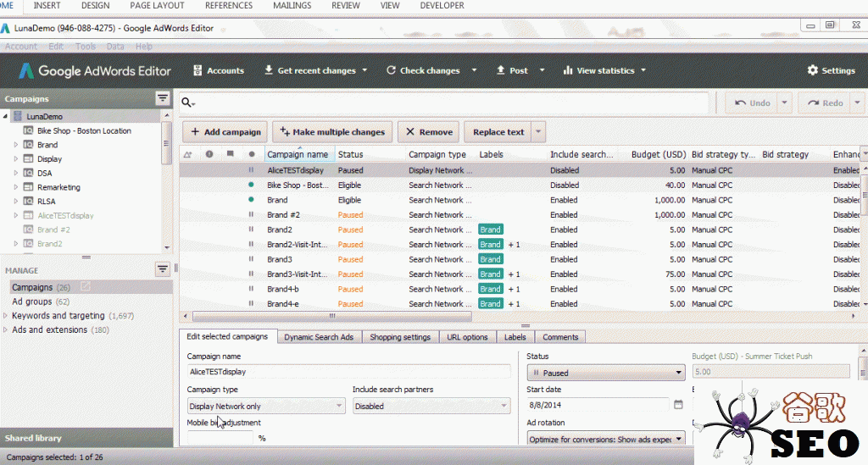Click Replace text button
Viewport: 868px width, 465px height.
(498, 131)
